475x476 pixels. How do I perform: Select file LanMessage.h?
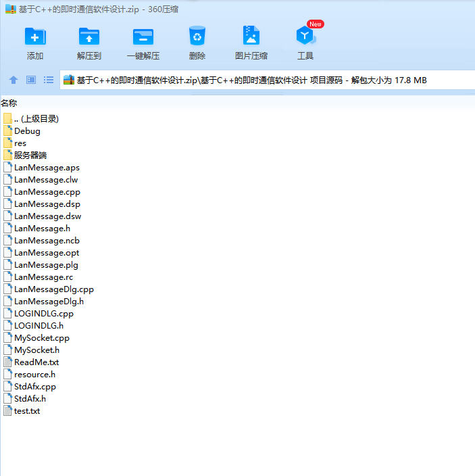(37, 228)
